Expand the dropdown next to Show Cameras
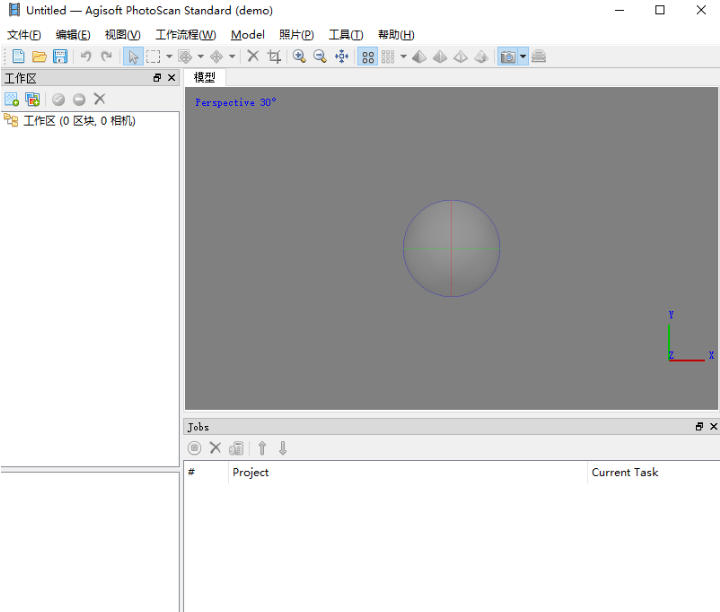This screenshot has height=612, width=720. point(523,57)
